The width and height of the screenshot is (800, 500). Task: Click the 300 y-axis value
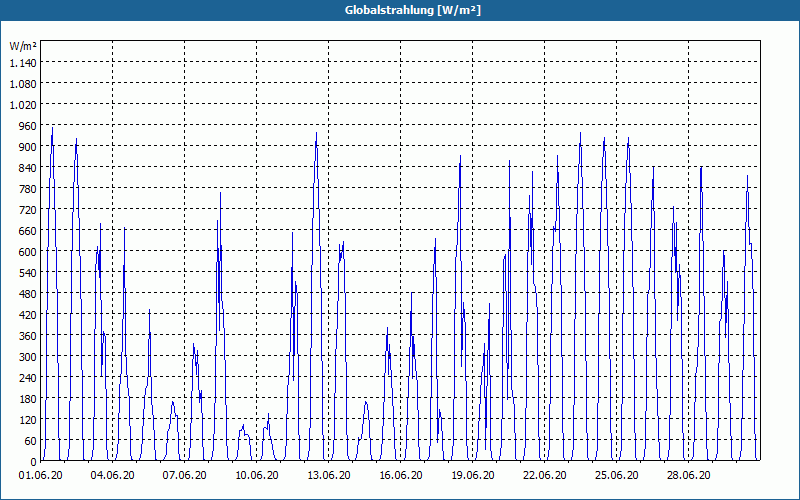pyautogui.click(x=28, y=357)
